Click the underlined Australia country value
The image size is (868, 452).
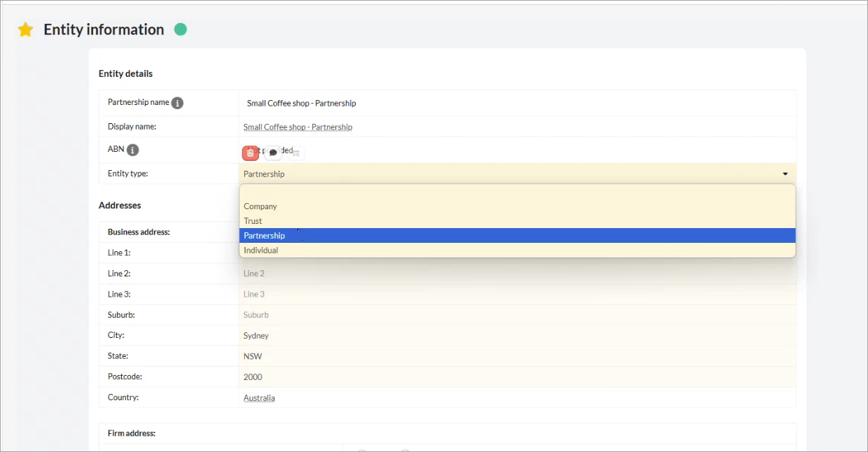tap(259, 398)
